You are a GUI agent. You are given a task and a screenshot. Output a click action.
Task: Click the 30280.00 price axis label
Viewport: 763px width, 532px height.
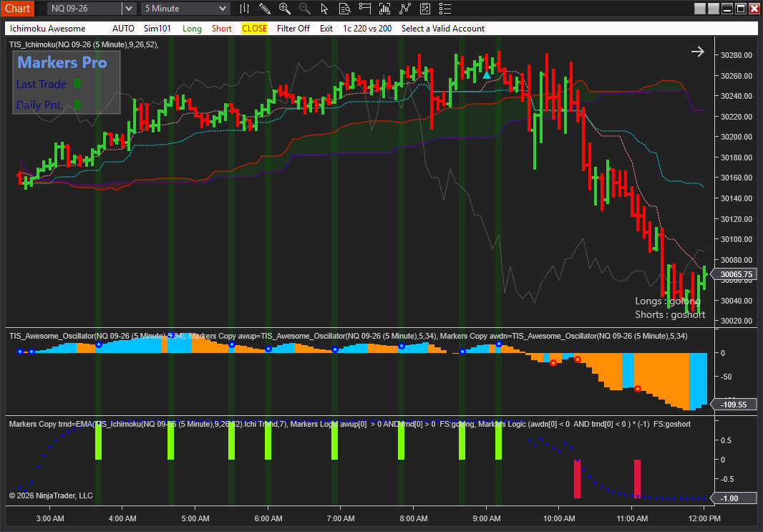coord(737,55)
